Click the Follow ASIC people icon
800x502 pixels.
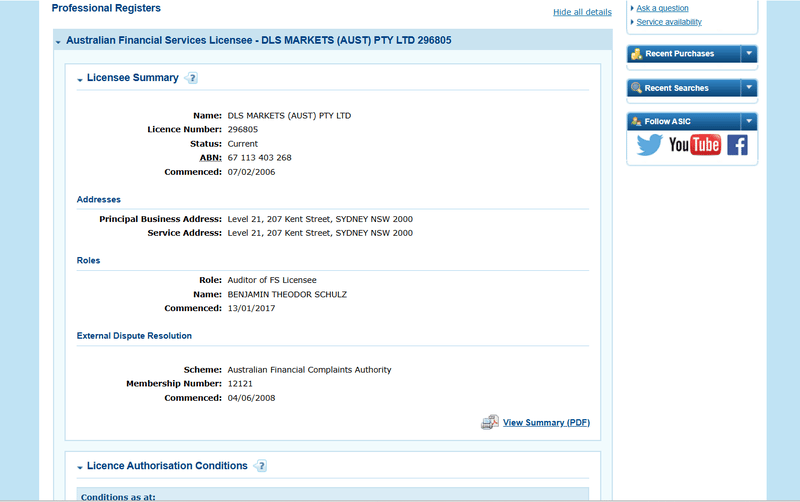click(x=636, y=121)
